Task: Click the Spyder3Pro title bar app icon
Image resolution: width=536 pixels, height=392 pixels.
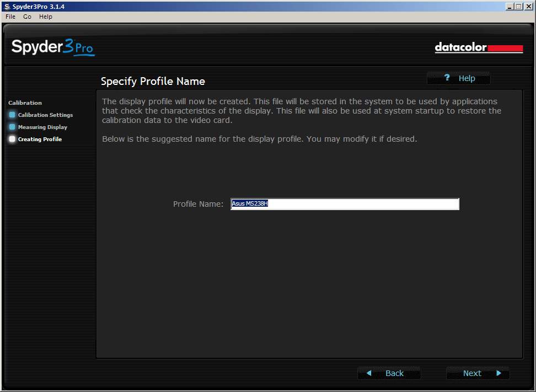Action: [x=7, y=7]
